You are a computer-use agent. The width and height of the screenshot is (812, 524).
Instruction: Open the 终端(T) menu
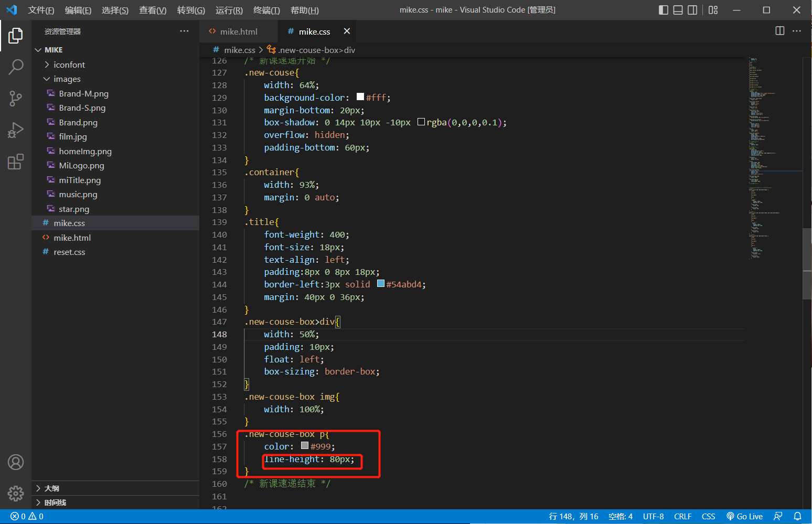coord(266,10)
